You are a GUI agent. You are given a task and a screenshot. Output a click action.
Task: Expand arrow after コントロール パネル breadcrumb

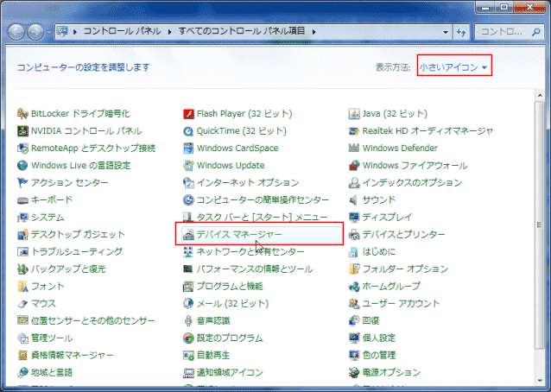pos(170,32)
